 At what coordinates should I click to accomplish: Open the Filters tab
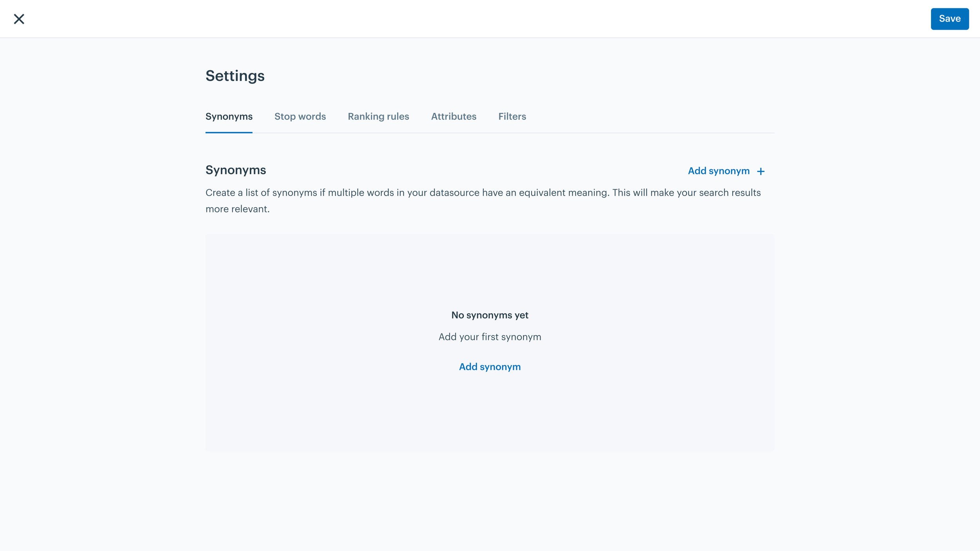pos(512,116)
